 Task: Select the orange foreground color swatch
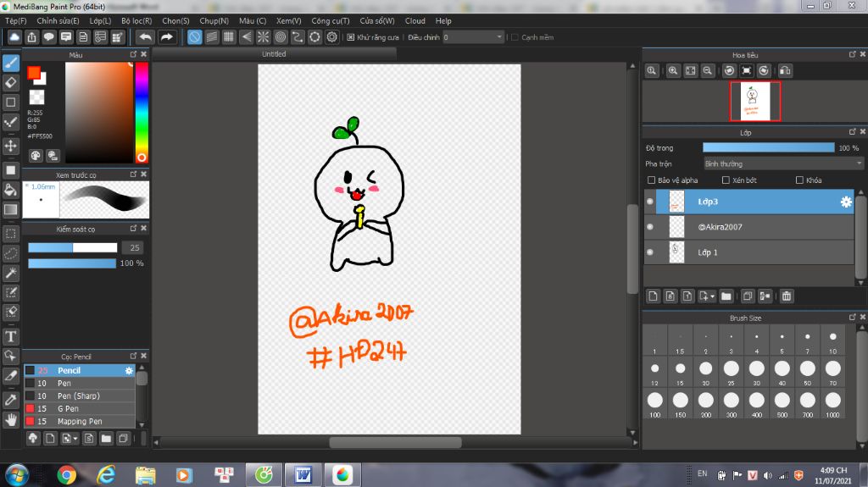coord(34,73)
